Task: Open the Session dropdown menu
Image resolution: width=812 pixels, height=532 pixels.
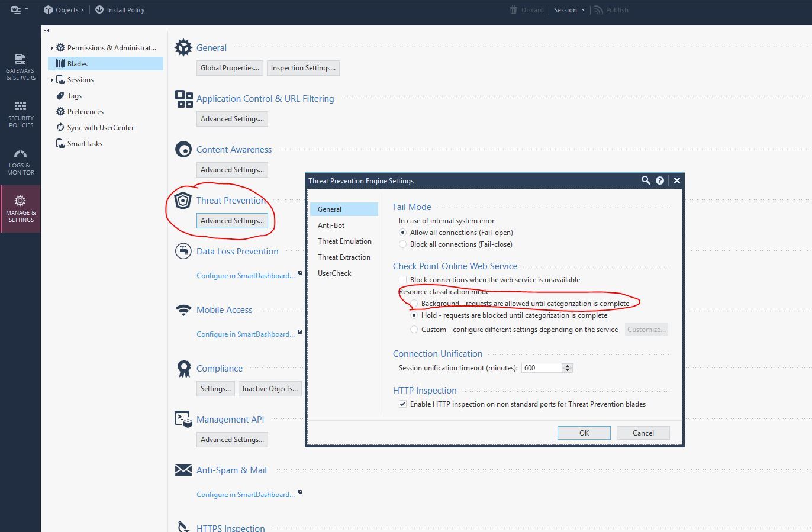Action: click(x=569, y=10)
